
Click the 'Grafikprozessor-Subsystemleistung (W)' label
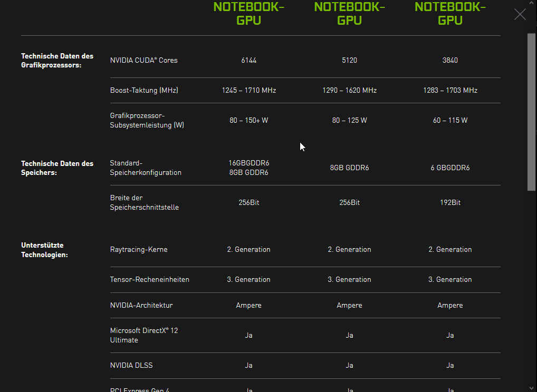pyautogui.click(x=147, y=121)
